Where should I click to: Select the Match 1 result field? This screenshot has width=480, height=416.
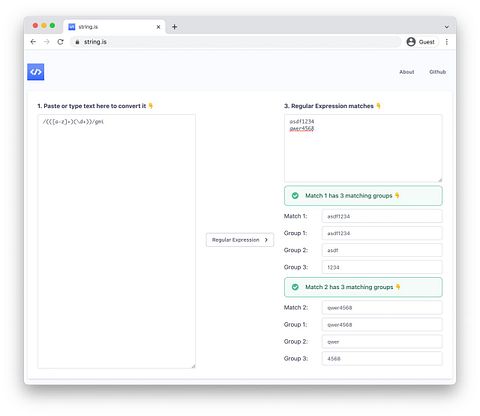(382, 216)
